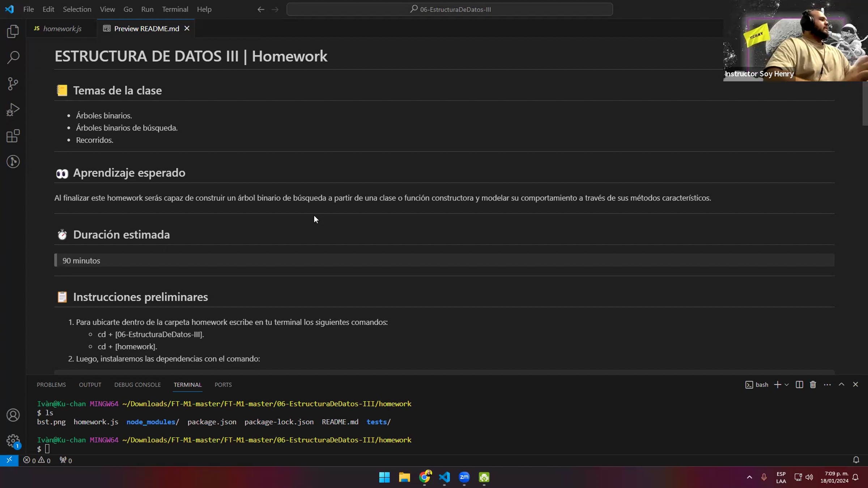The height and width of the screenshot is (488, 868).
Task: Open Run and Debug view
Action: [13, 110]
